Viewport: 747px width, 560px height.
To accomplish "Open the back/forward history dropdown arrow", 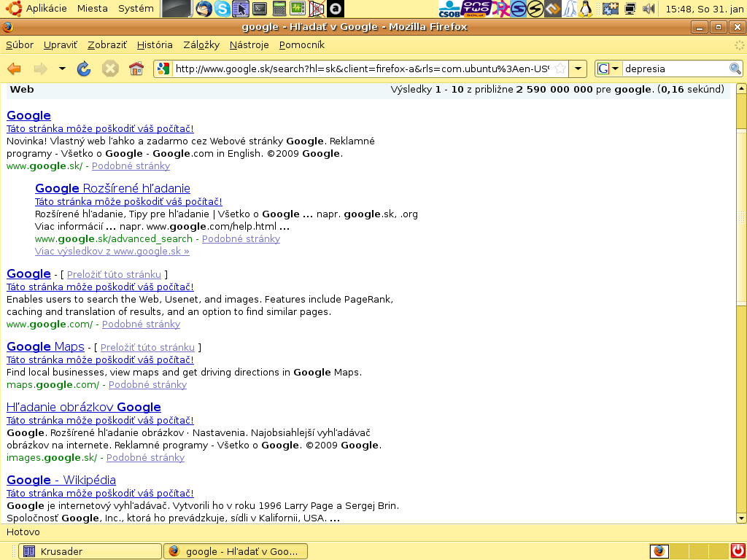I will coord(62,69).
